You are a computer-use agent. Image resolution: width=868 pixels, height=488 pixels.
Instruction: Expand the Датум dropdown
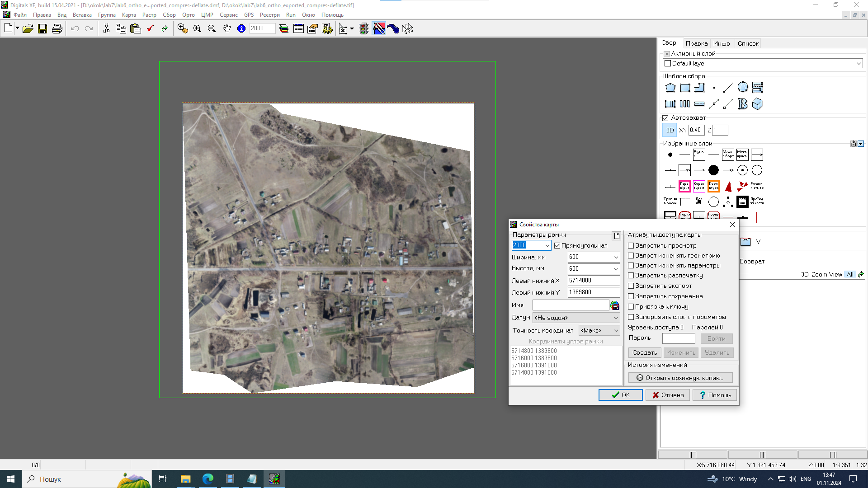coord(616,318)
